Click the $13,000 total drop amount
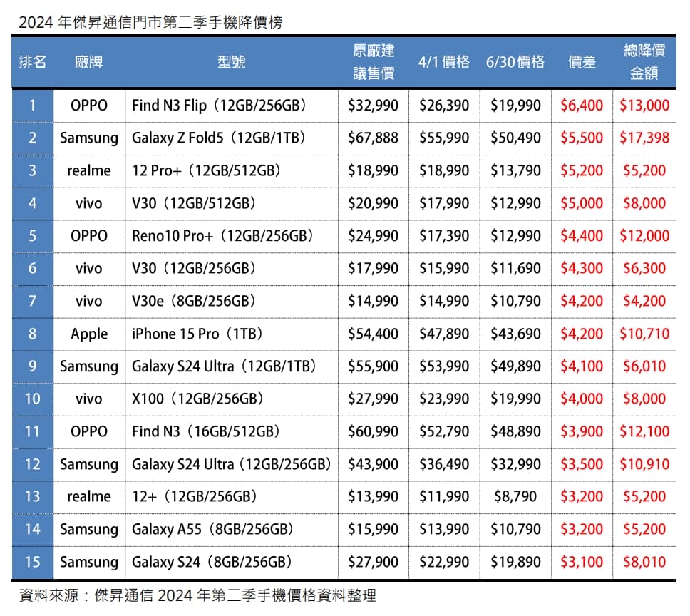The height and width of the screenshot is (616, 690). pos(644,106)
